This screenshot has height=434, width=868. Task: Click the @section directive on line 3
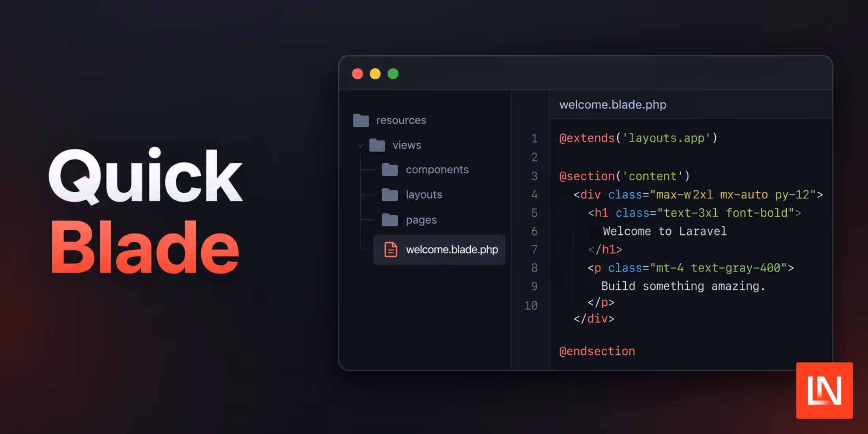587,176
